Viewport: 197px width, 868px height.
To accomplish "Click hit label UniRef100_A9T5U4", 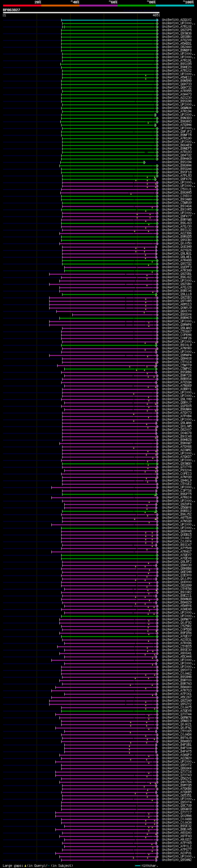I will point(177,518).
